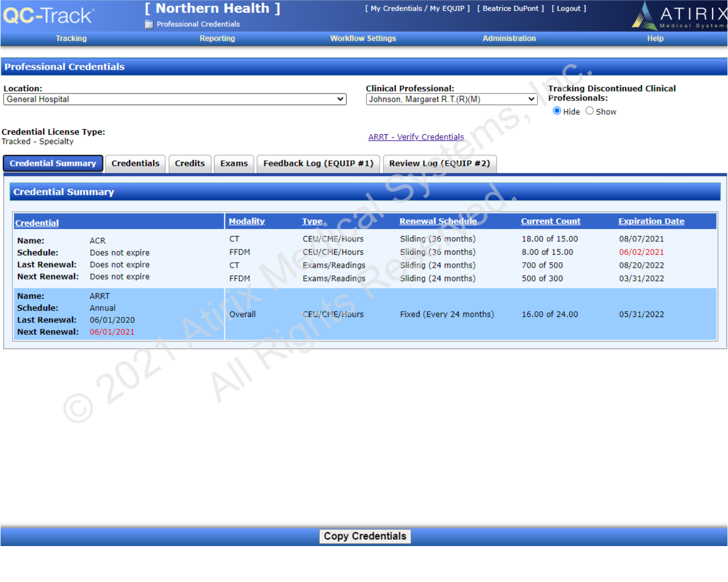Select the Hide discontinued professionals radio
The image size is (728, 582).
tap(557, 111)
